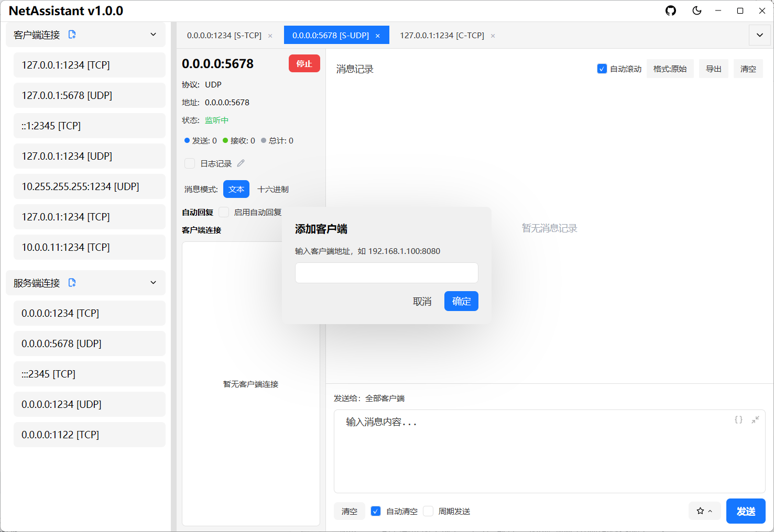Toggle dark mode moon icon
774x532 pixels.
697,10
